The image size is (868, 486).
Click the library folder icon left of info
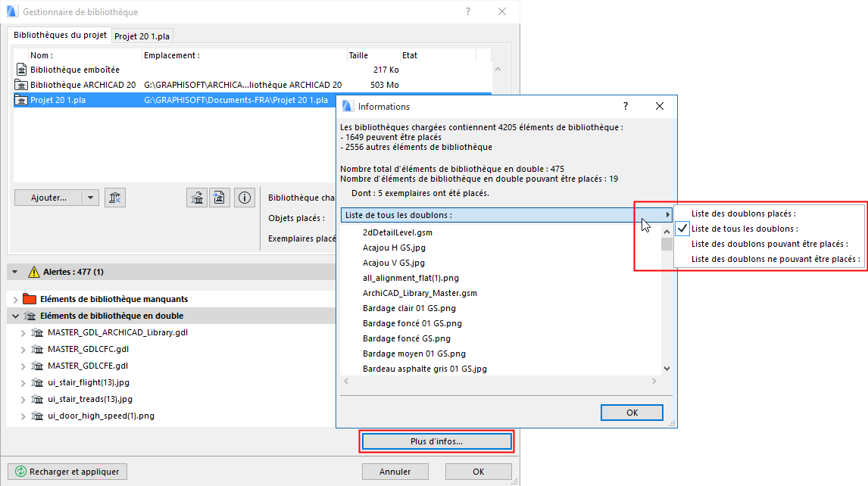[197, 198]
